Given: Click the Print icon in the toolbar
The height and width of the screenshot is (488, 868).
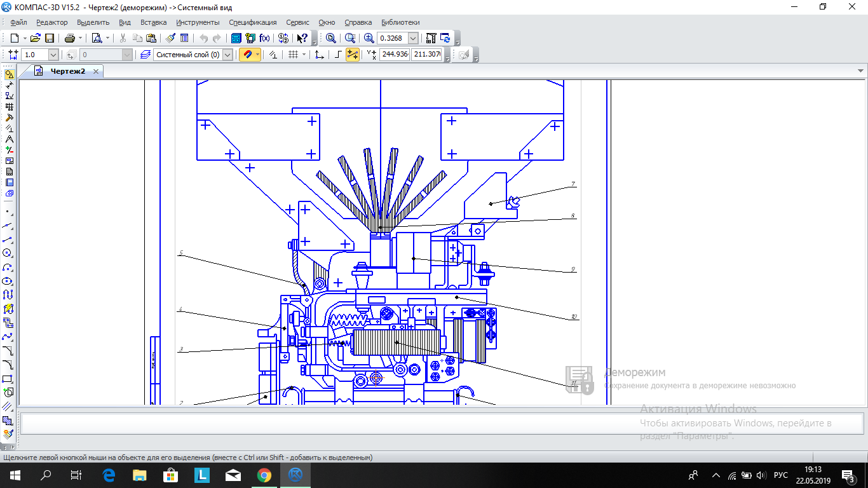Looking at the screenshot, I should pos(70,38).
